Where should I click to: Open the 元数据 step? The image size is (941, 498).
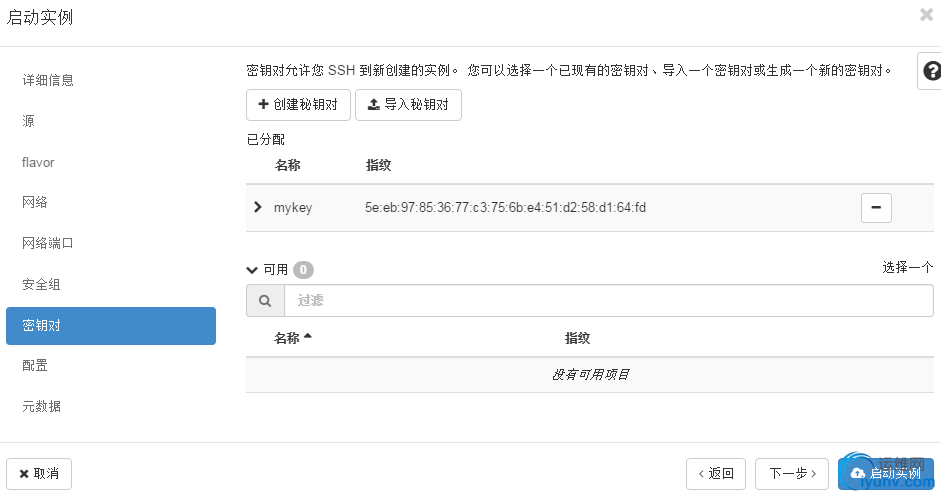pos(41,406)
